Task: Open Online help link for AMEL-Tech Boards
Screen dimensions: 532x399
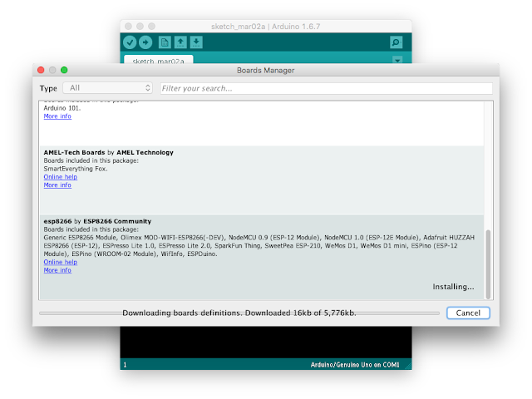Action: click(61, 177)
